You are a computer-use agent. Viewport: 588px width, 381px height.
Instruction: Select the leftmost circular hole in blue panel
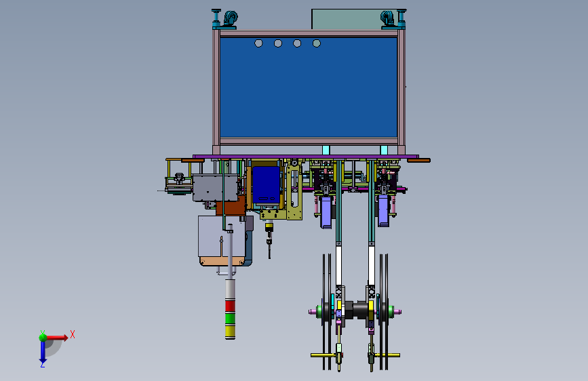[258, 43]
